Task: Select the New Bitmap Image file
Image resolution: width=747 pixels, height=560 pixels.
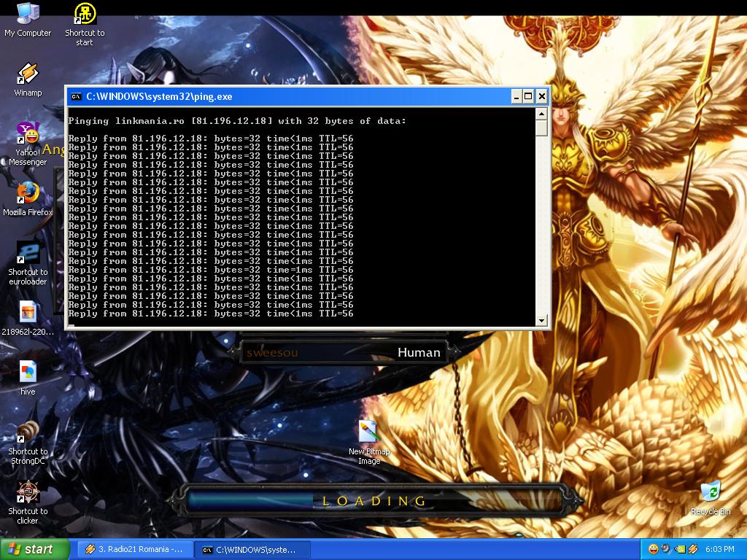Action: [x=369, y=443]
